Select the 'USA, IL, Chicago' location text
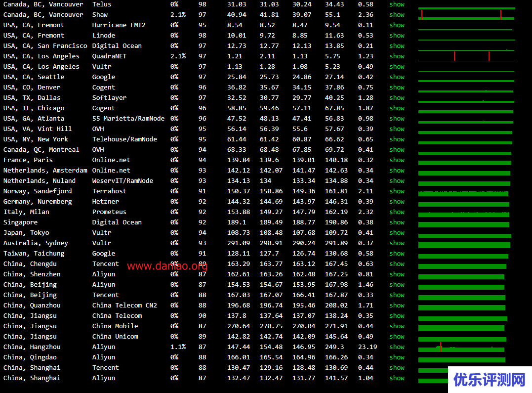Screen dimensions: 532x393 point(34,108)
